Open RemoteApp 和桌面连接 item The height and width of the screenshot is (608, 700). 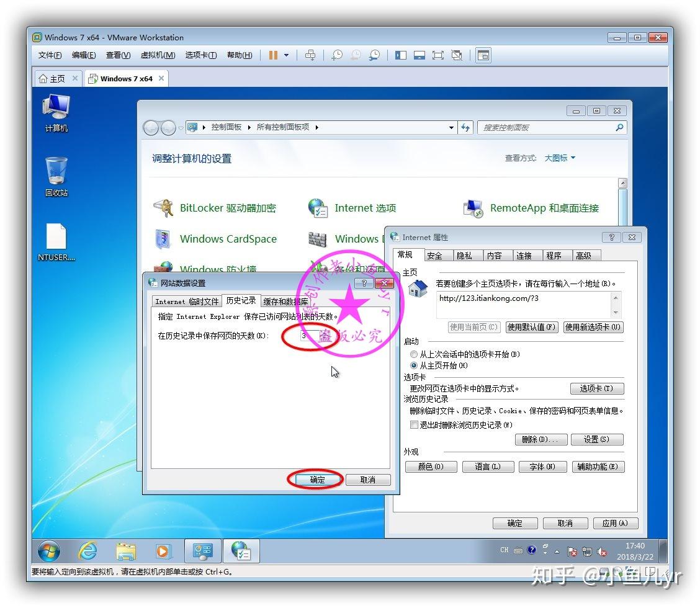[x=531, y=208]
